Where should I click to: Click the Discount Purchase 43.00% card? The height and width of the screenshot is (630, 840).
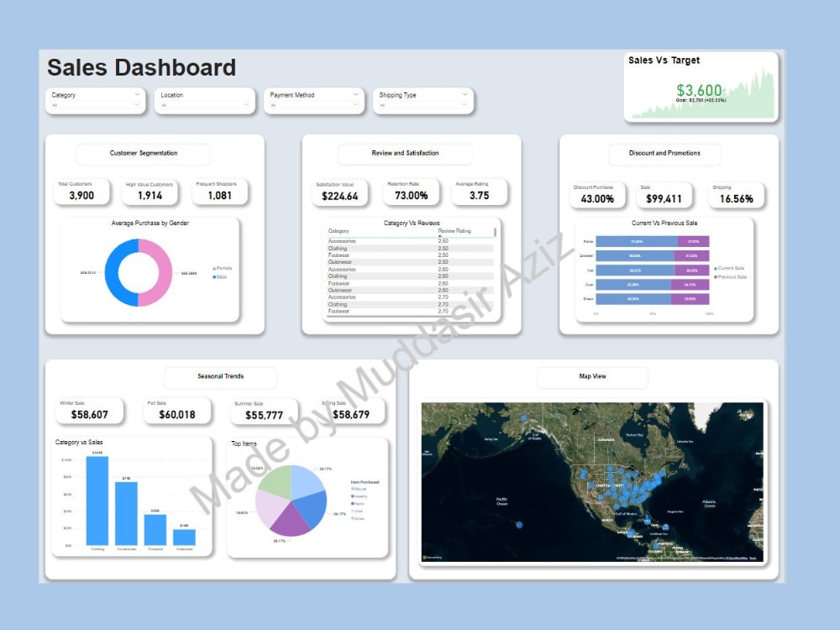[596, 195]
